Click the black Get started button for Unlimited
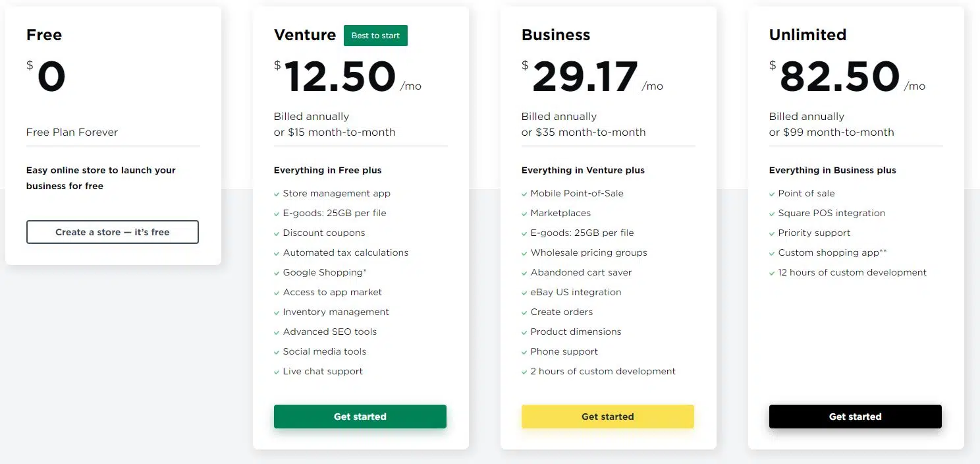The height and width of the screenshot is (464, 980). click(x=856, y=417)
